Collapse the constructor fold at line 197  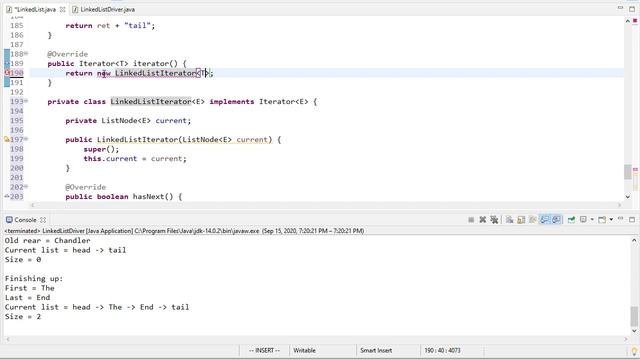coord(26,139)
